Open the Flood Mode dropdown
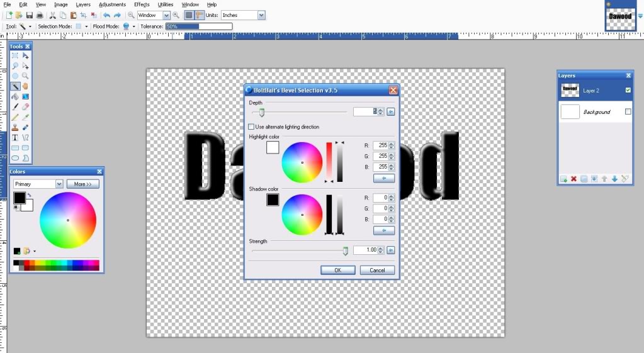Image resolution: width=644 pixels, height=353 pixels. [134, 26]
